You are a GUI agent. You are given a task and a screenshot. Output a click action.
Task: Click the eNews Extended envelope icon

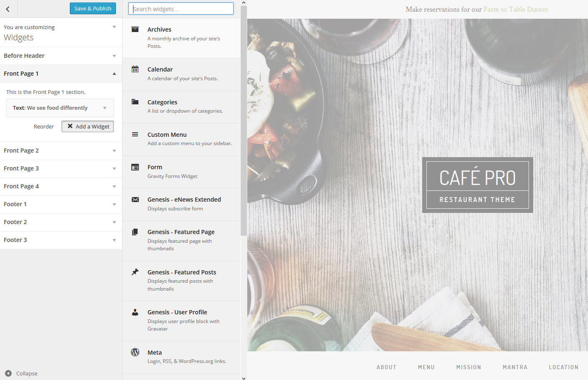135,200
